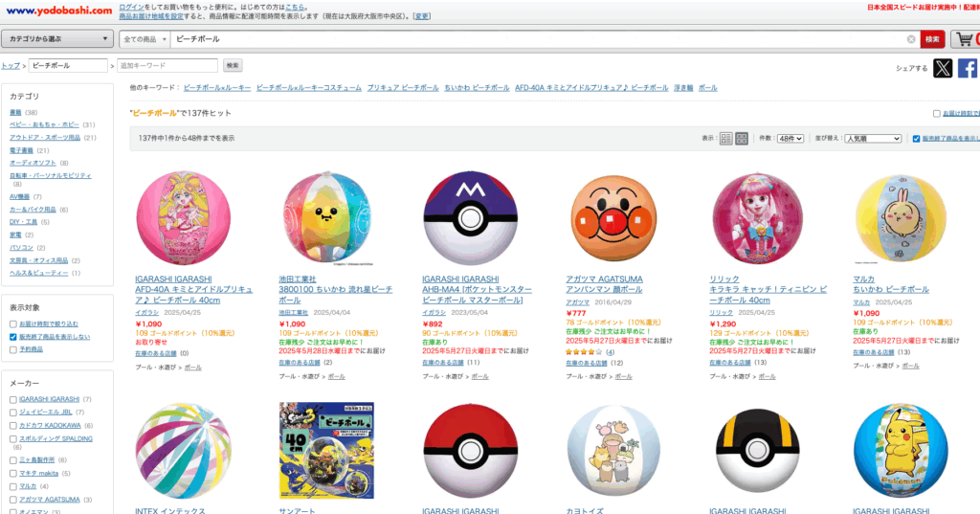Select the DIY・工具 category
Viewport: 980px width, 514px height.
pos(23,223)
